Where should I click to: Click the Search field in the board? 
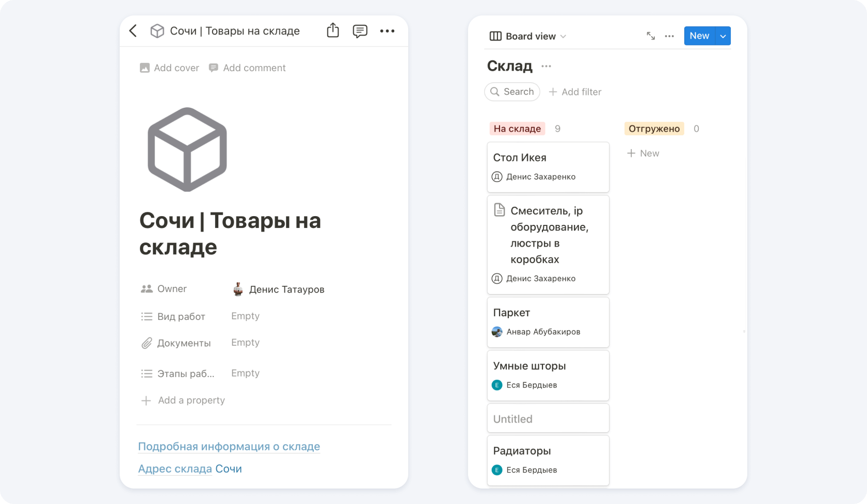pyautogui.click(x=512, y=92)
